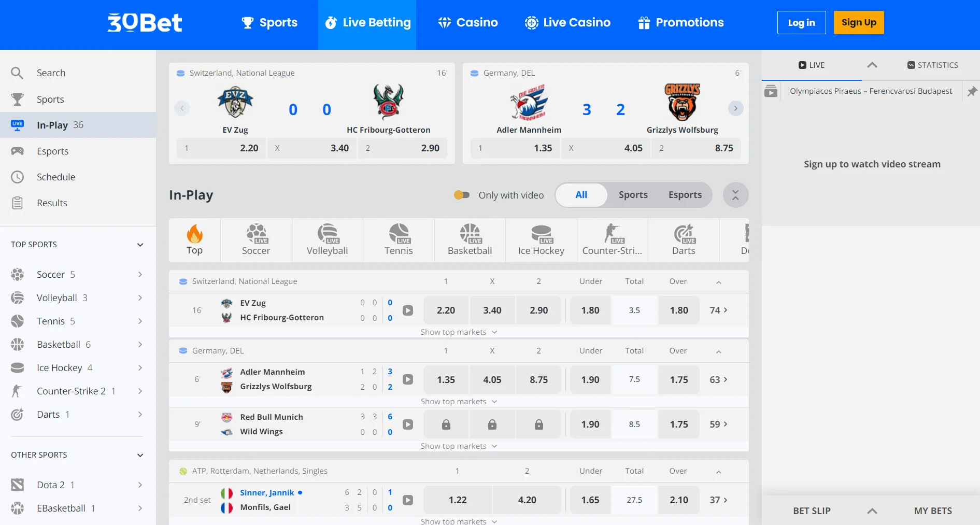Toggle the Only with video switch
The width and height of the screenshot is (980, 525).
pos(461,195)
